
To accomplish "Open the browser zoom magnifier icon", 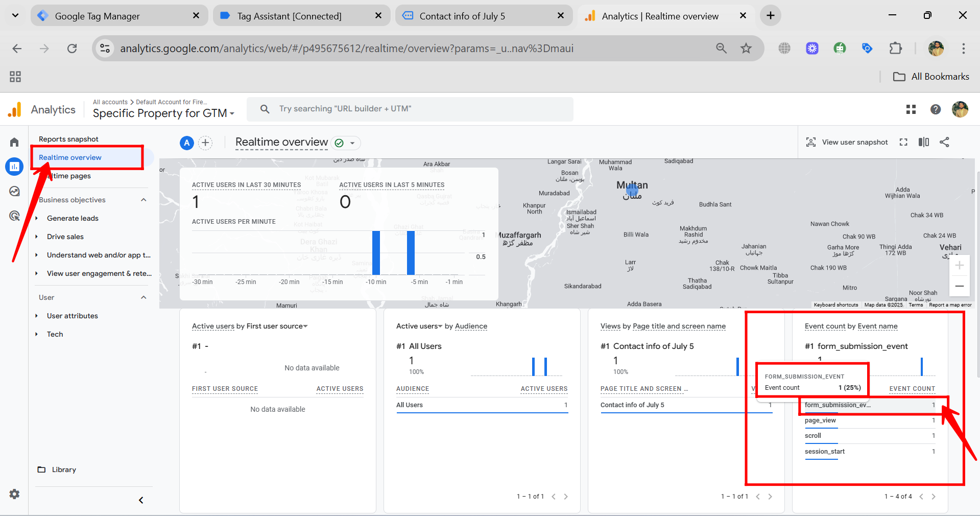I will pos(721,49).
